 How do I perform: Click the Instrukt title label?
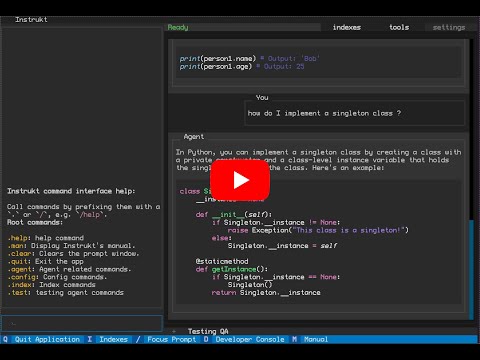click(x=31, y=20)
